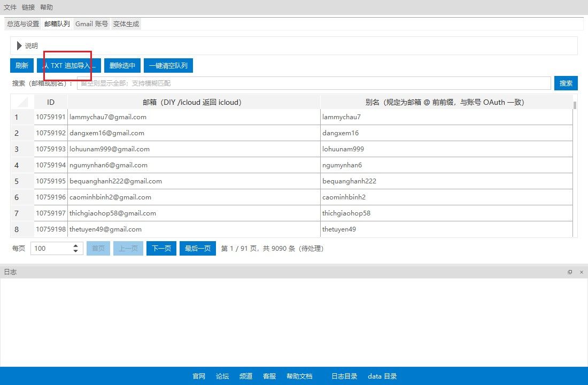Expand the 说明 disclosure triangle

pyautogui.click(x=20, y=46)
